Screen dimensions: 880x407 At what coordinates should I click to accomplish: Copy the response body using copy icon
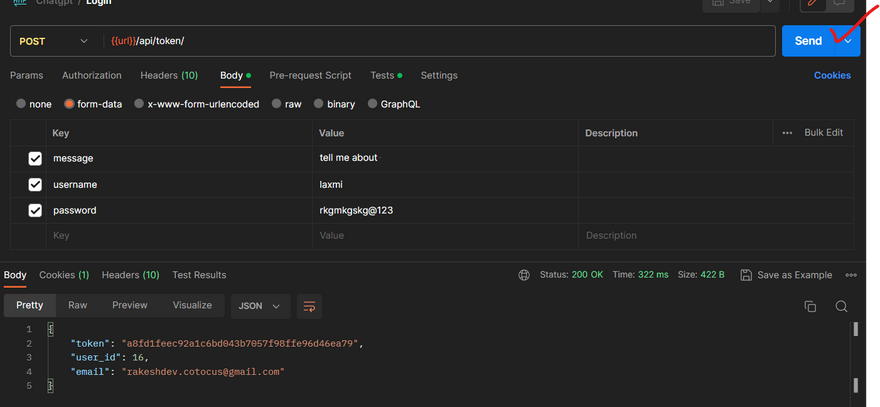click(810, 306)
